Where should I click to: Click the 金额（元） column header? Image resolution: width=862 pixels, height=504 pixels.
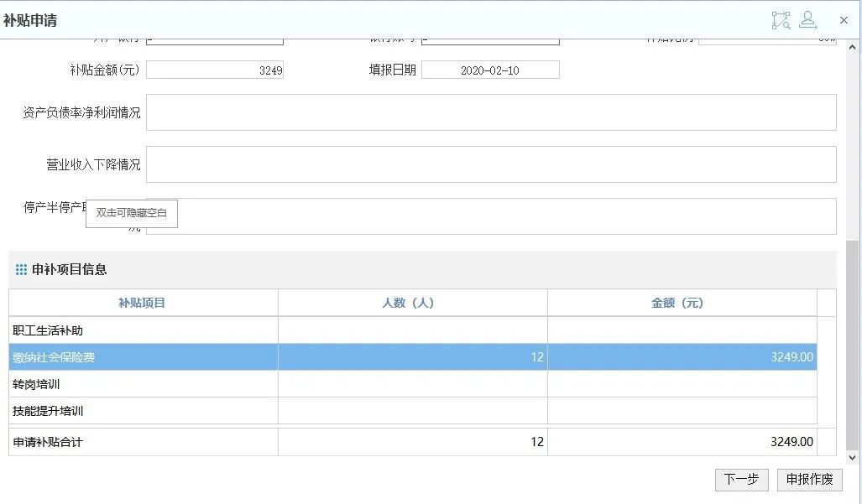(682, 303)
